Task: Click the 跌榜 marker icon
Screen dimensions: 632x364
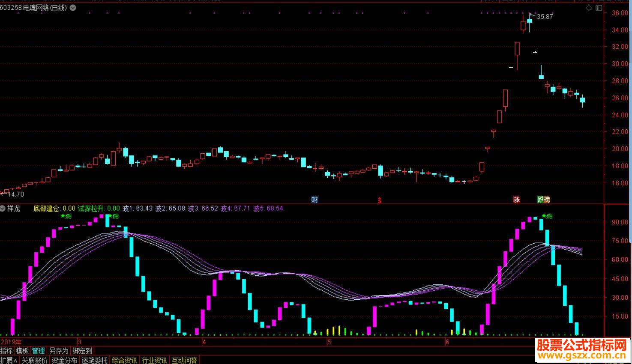Action: point(544,200)
